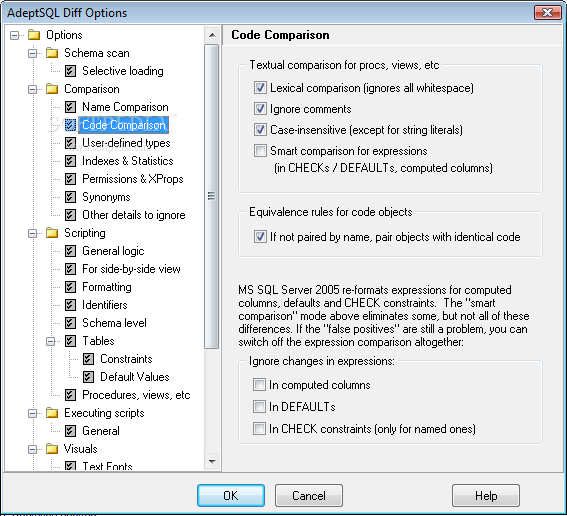Click the page icon beside Indexes & Statistics
The height and width of the screenshot is (516, 567).
(x=70, y=161)
